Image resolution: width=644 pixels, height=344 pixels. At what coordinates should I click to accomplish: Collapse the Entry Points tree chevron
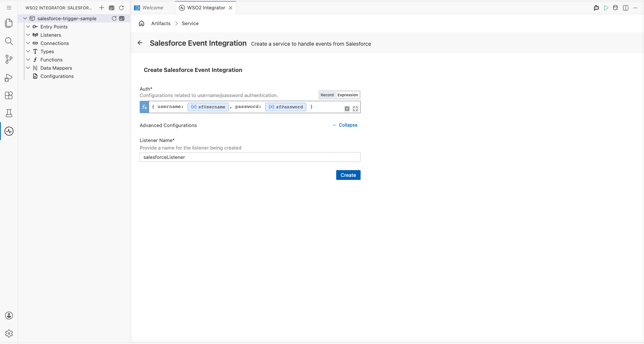28,27
